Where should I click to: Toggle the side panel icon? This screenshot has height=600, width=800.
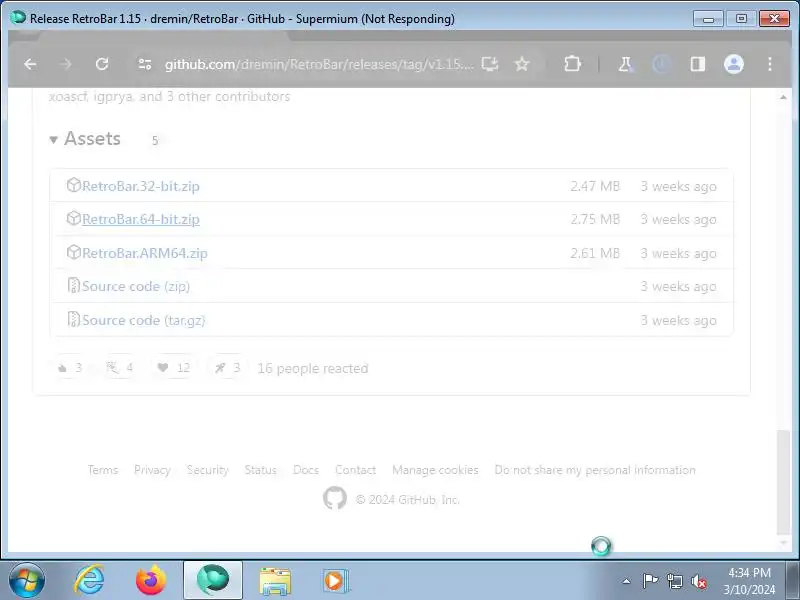click(x=697, y=64)
